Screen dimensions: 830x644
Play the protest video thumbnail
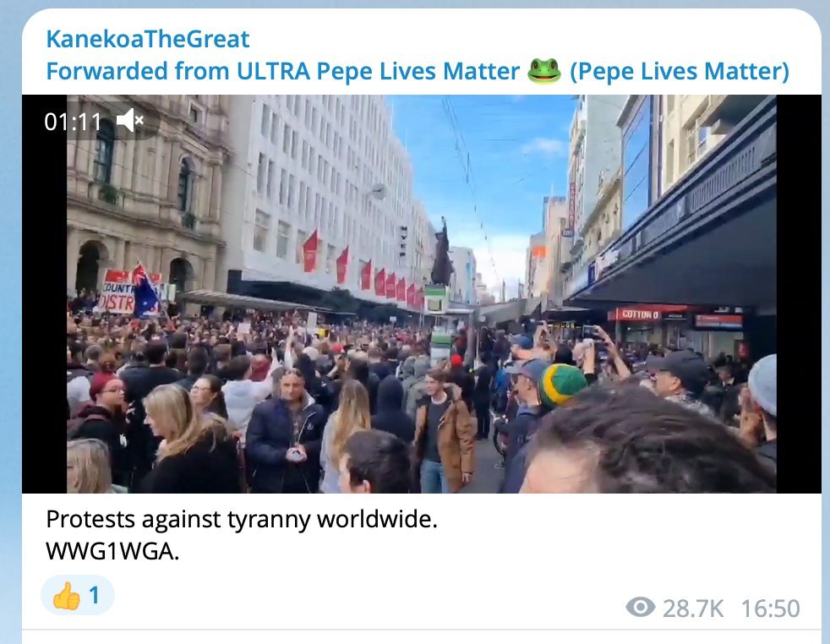[x=422, y=294]
